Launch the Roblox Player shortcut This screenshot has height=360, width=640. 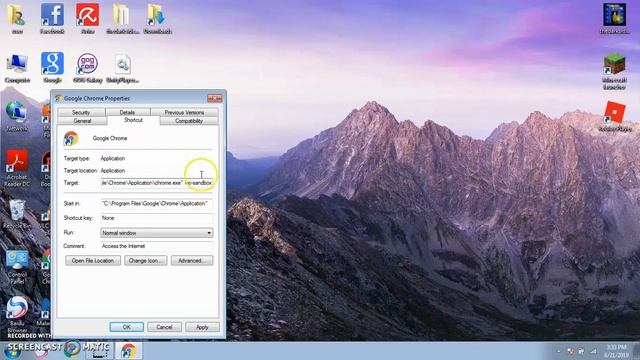pyautogui.click(x=615, y=116)
